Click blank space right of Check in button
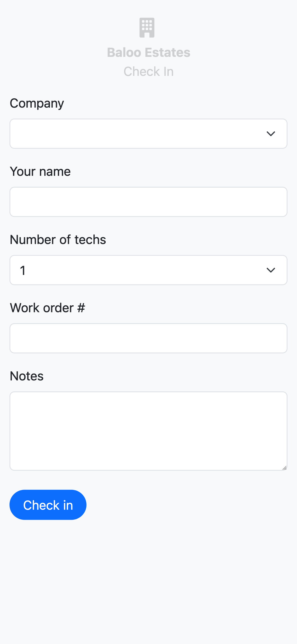 [185, 505]
